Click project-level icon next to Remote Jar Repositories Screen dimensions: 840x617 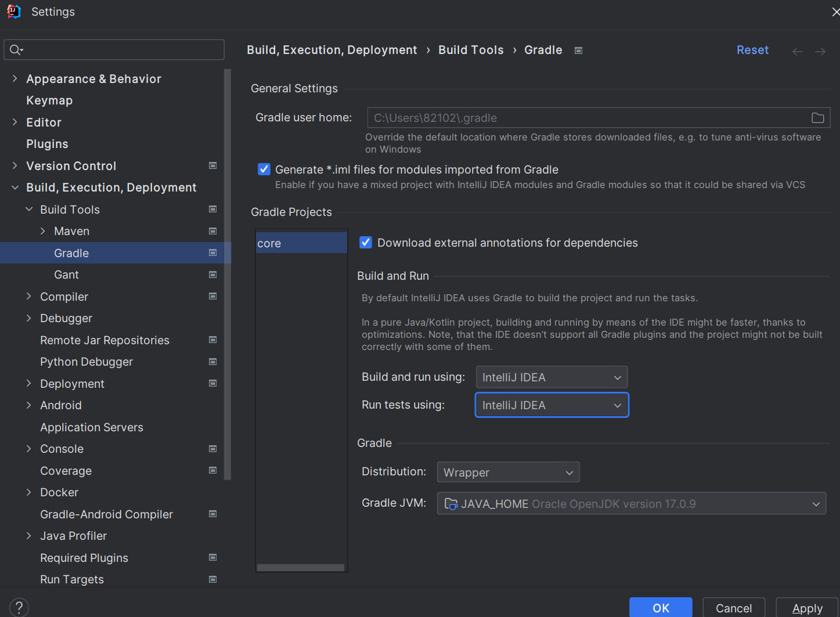(x=213, y=340)
